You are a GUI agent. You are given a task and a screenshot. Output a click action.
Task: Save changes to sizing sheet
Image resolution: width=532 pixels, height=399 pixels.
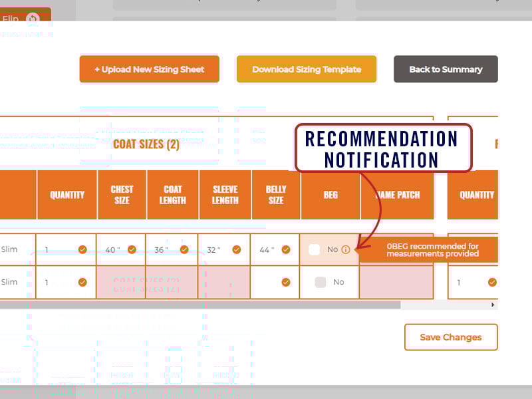click(x=451, y=337)
